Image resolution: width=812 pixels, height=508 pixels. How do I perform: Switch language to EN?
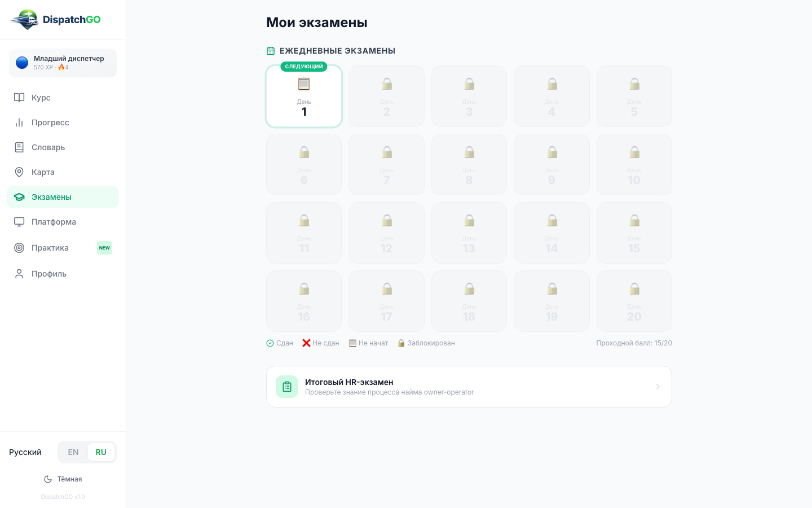click(x=73, y=452)
